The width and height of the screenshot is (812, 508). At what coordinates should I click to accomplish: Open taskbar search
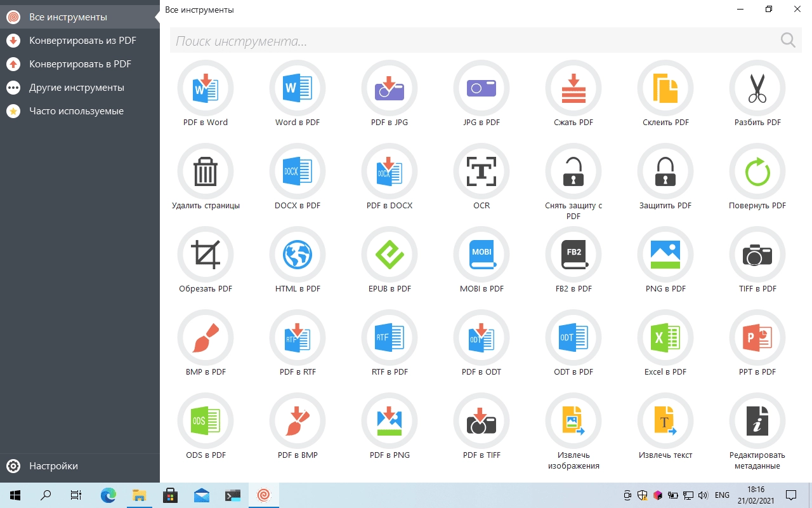point(46,495)
